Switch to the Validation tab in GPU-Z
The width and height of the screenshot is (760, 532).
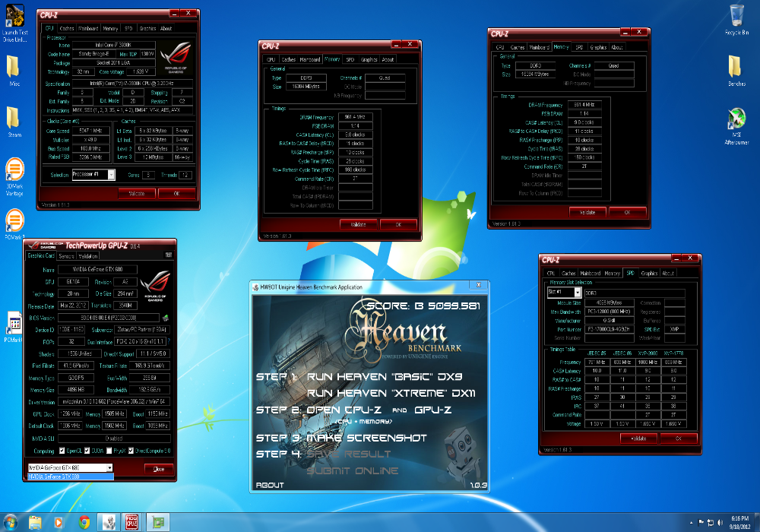[87, 256]
